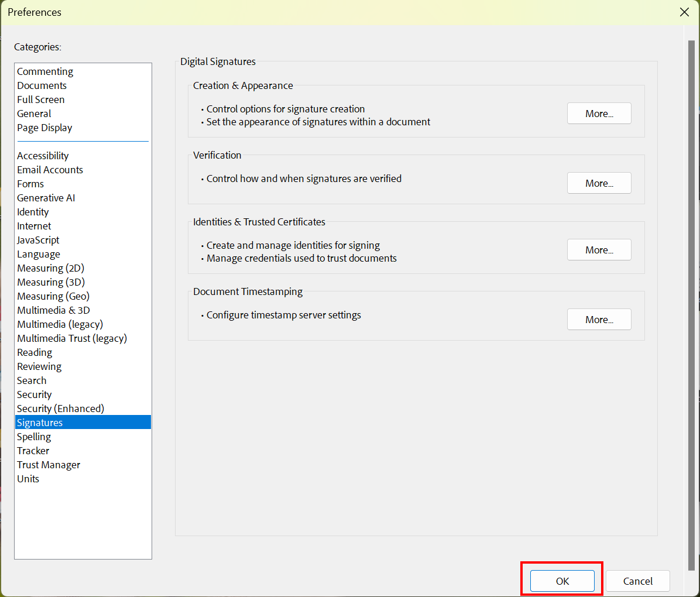700x597 pixels.
Task: Open the JavaScript preferences
Action: 37,240
